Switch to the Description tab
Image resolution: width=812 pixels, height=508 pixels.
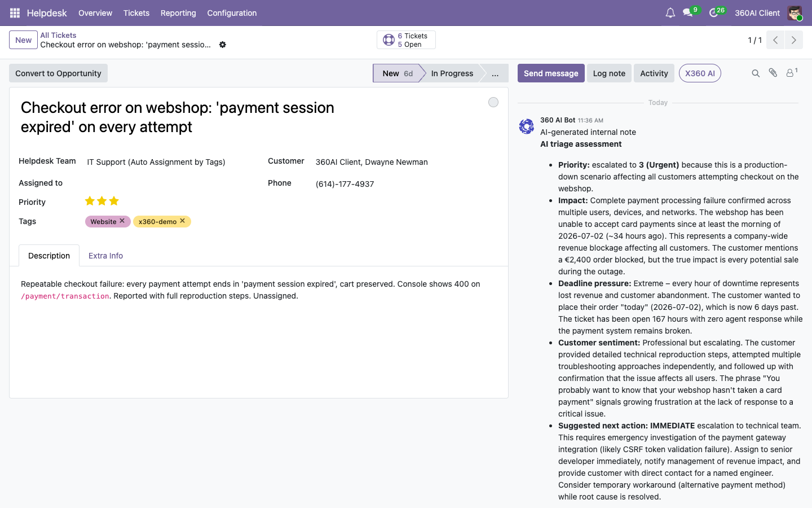coord(49,256)
